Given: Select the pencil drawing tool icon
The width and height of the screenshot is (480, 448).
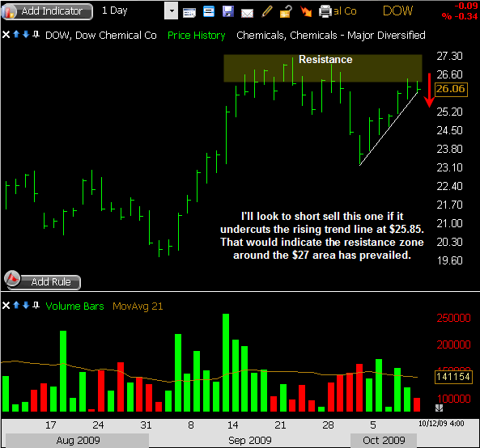Looking at the screenshot, I should pos(266,12).
